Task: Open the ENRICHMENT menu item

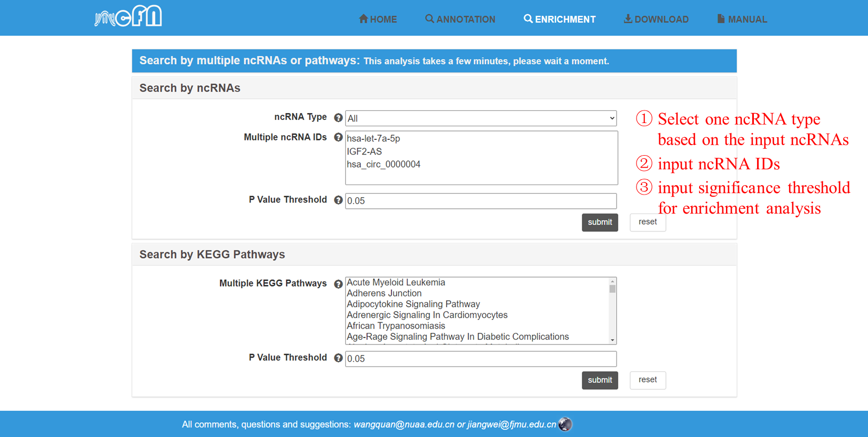Action: pos(560,19)
